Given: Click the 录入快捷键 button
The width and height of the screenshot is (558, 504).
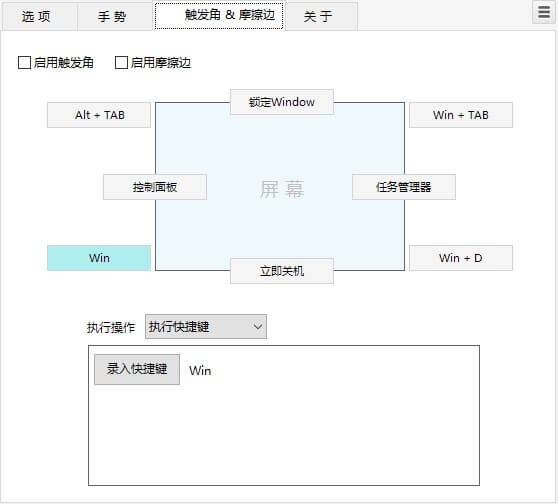Looking at the screenshot, I should tap(137, 369).
